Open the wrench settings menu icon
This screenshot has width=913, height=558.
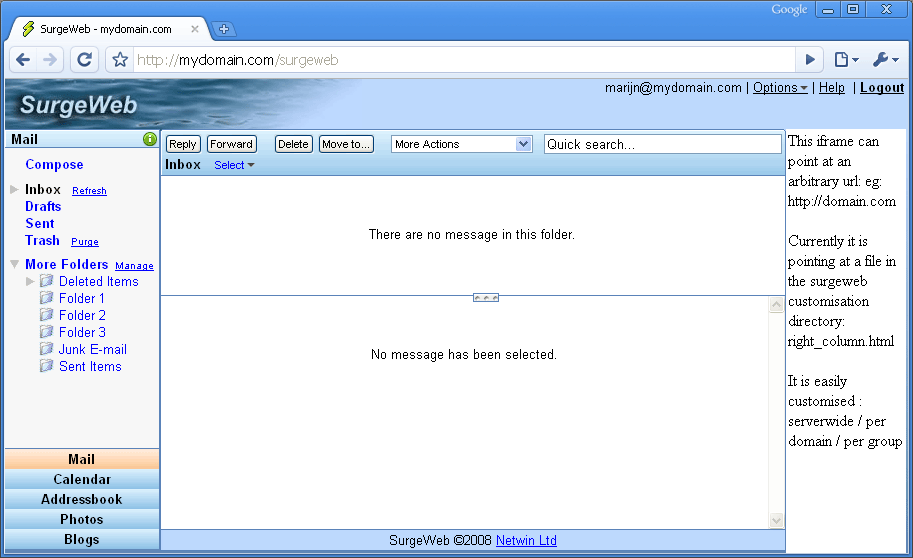point(885,60)
